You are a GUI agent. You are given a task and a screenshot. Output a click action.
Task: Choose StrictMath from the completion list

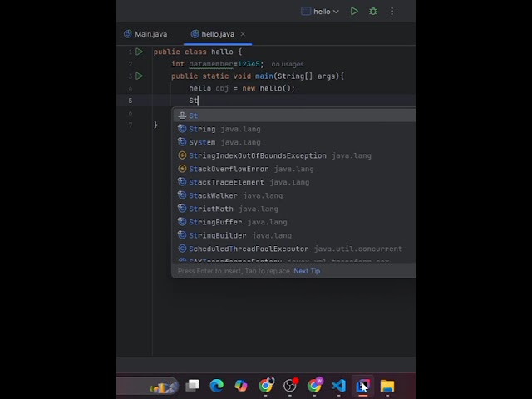(294, 209)
